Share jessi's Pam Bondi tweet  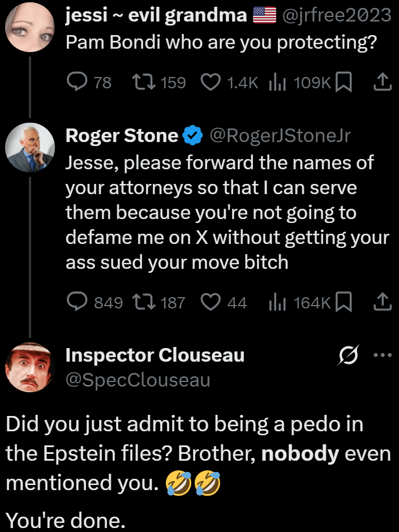point(383,83)
